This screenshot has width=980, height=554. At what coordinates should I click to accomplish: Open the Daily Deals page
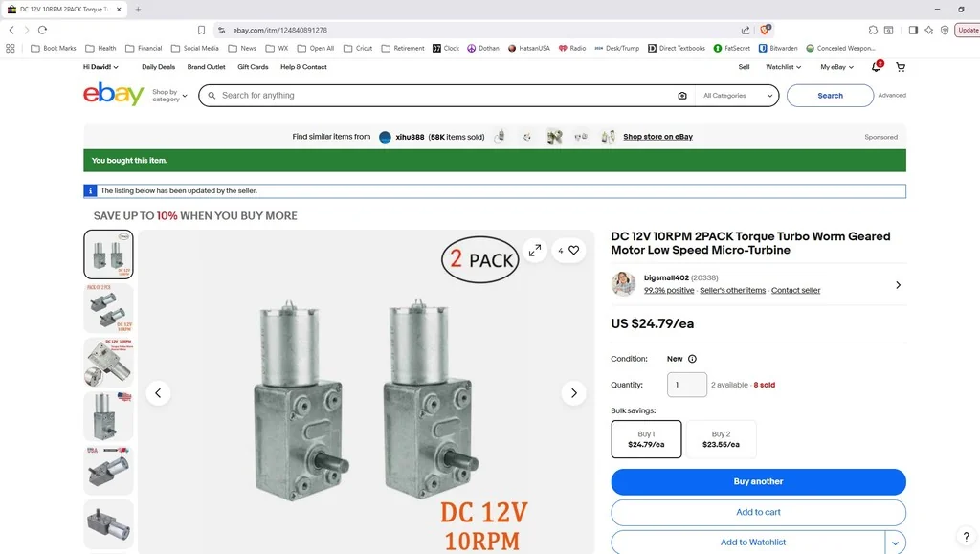pyautogui.click(x=158, y=67)
